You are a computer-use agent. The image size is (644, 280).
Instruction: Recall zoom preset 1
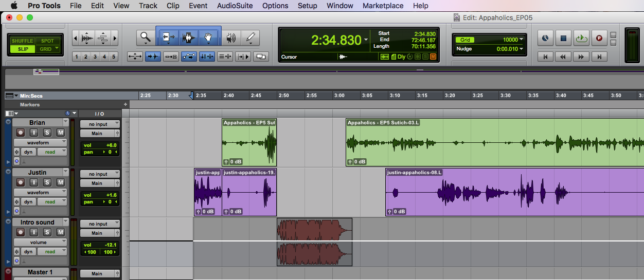pos(76,57)
